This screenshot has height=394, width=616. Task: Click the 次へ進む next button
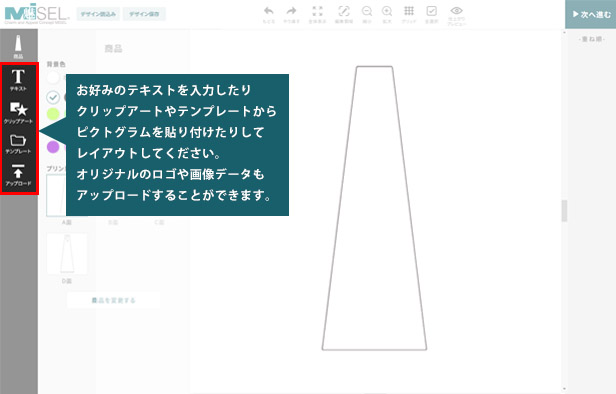pyautogui.click(x=590, y=14)
